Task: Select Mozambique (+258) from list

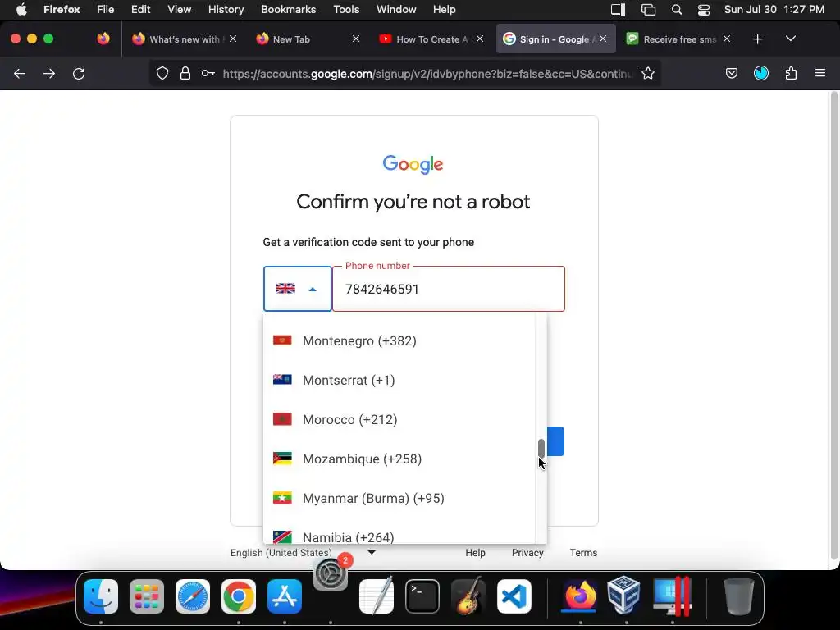Action: click(x=399, y=459)
